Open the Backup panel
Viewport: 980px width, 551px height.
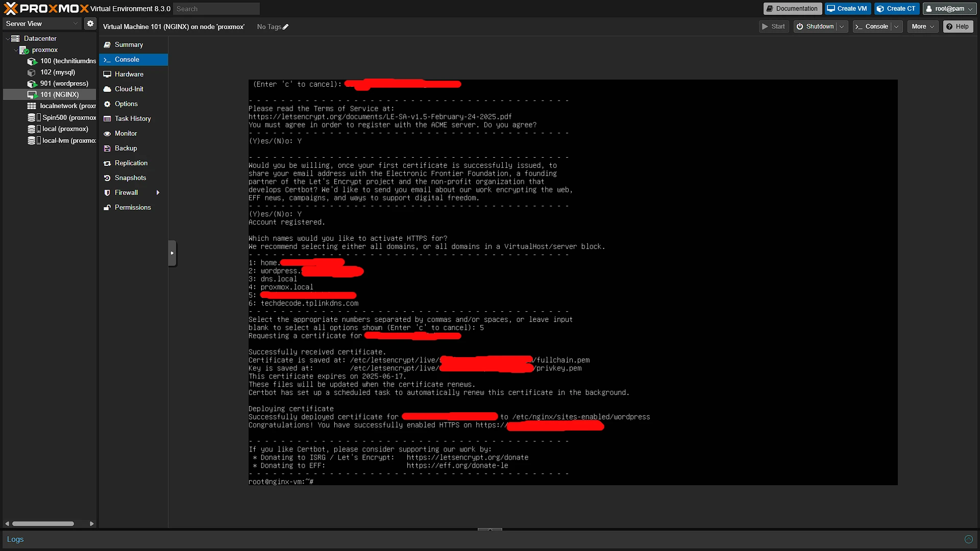coord(133,148)
